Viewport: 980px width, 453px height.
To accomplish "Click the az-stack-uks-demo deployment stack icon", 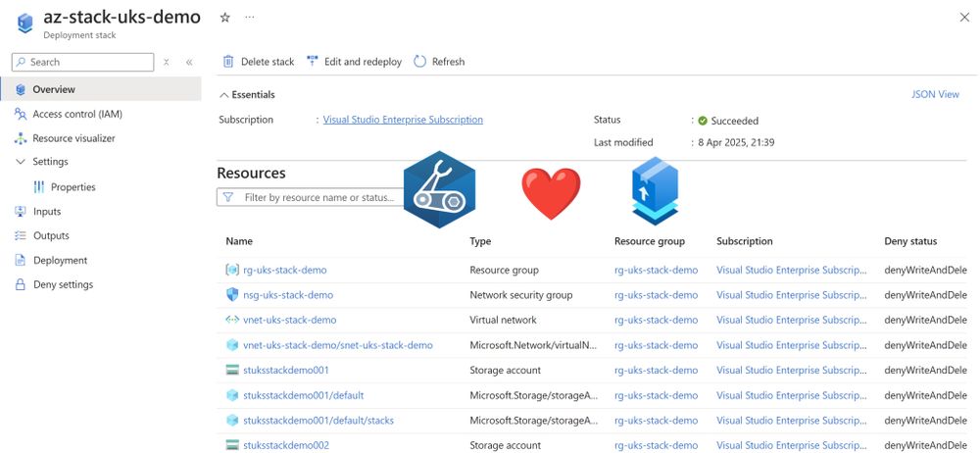I will point(24,23).
